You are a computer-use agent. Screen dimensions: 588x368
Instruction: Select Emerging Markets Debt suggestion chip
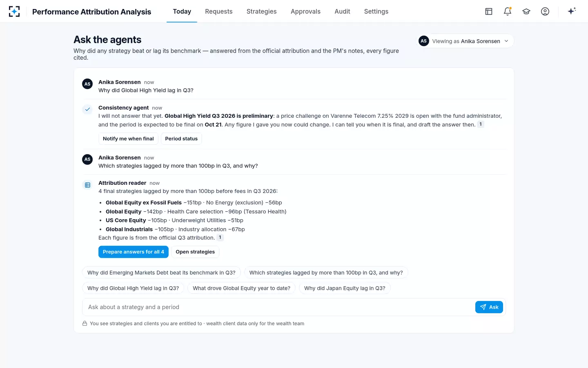point(161,273)
